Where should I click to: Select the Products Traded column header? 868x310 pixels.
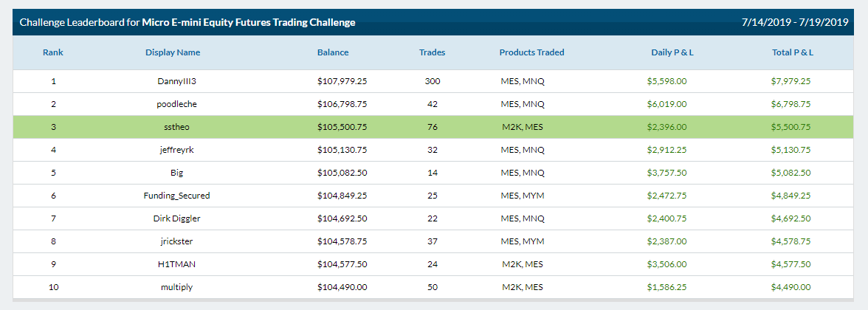pyautogui.click(x=532, y=52)
